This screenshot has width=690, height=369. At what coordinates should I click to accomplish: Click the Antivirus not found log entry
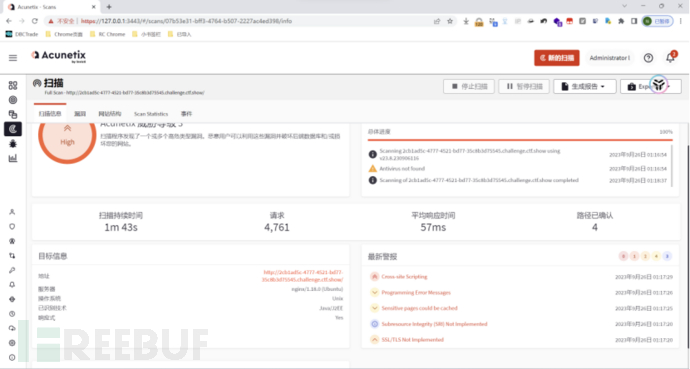pyautogui.click(x=402, y=168)
